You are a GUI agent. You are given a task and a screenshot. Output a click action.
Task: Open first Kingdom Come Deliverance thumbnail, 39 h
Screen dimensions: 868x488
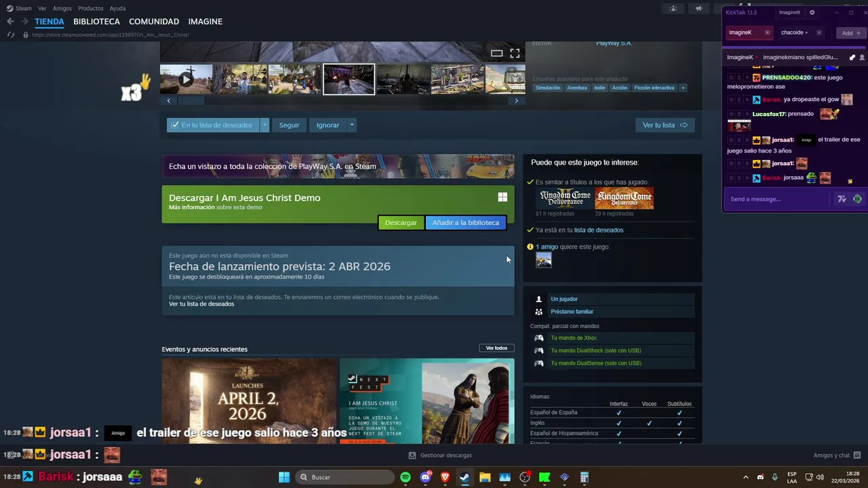(624, 199)
